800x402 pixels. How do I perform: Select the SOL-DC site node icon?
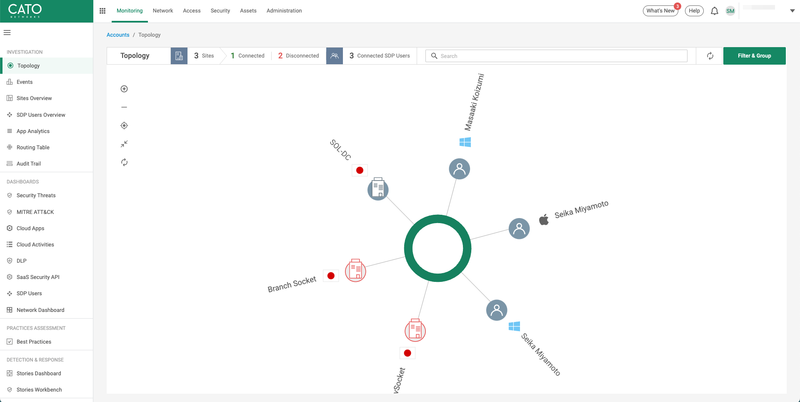pos(377,188)
